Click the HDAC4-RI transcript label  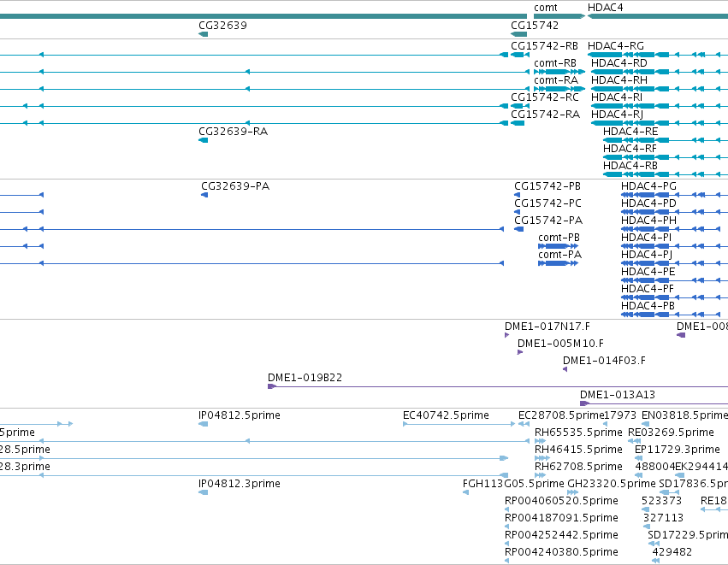click(x=617, y=97)
